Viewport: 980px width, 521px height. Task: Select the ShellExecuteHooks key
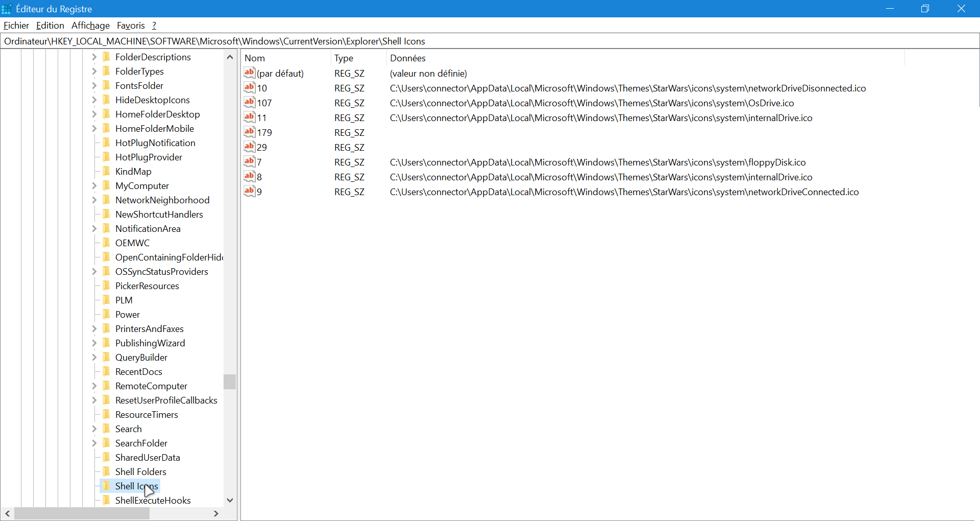pos(153,500)
